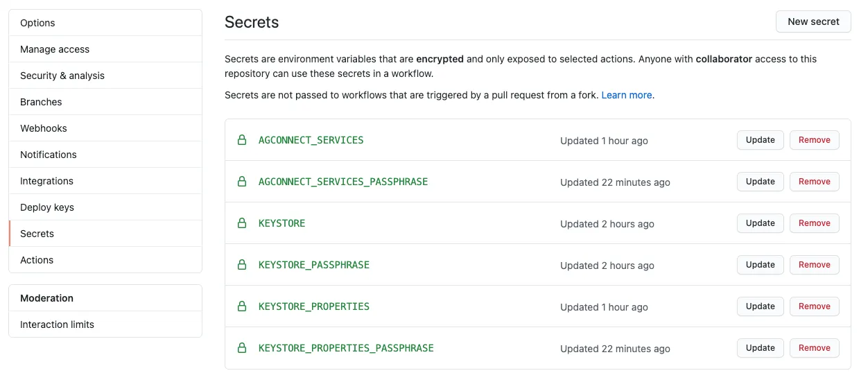868x382 pixels.
Task: Select Branches in the sidebar
Action: pos(105,102)
